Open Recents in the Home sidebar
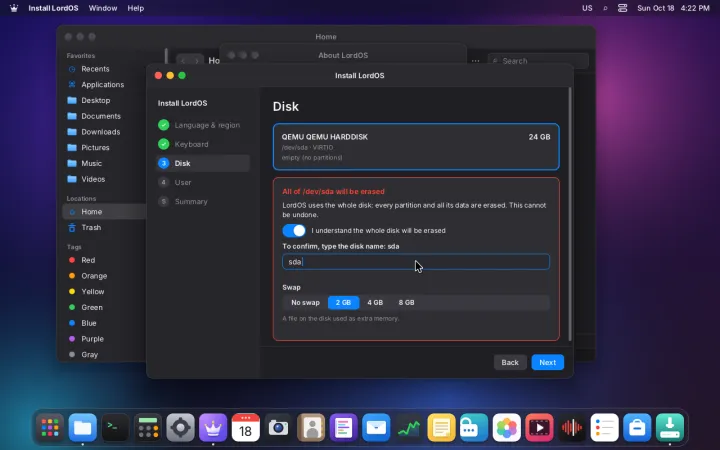 click(x=104, y=69)
